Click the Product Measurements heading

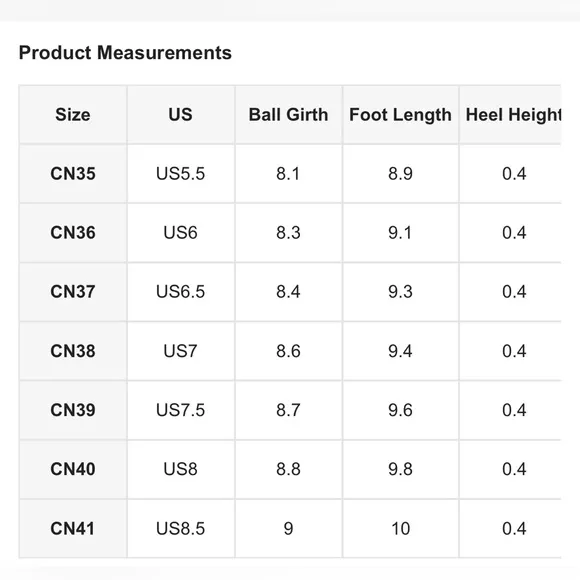[125, 53]
